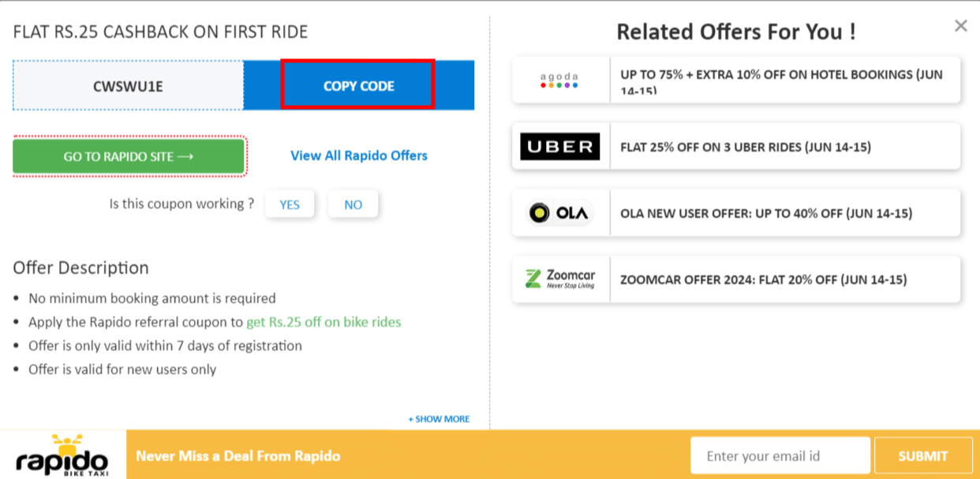
Task: Answer YES to coupon working question
Action: point(290,204)
